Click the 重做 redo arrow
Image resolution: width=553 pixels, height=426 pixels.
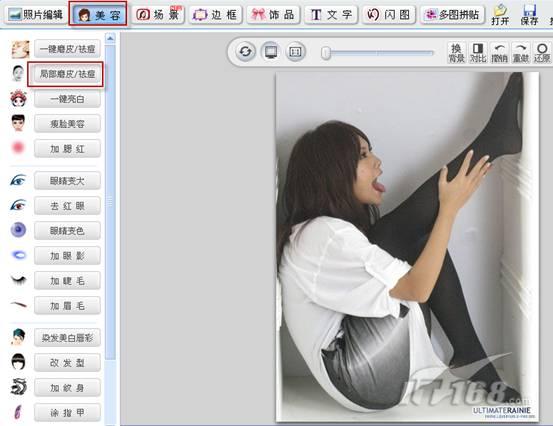click(x=521, y=53)
